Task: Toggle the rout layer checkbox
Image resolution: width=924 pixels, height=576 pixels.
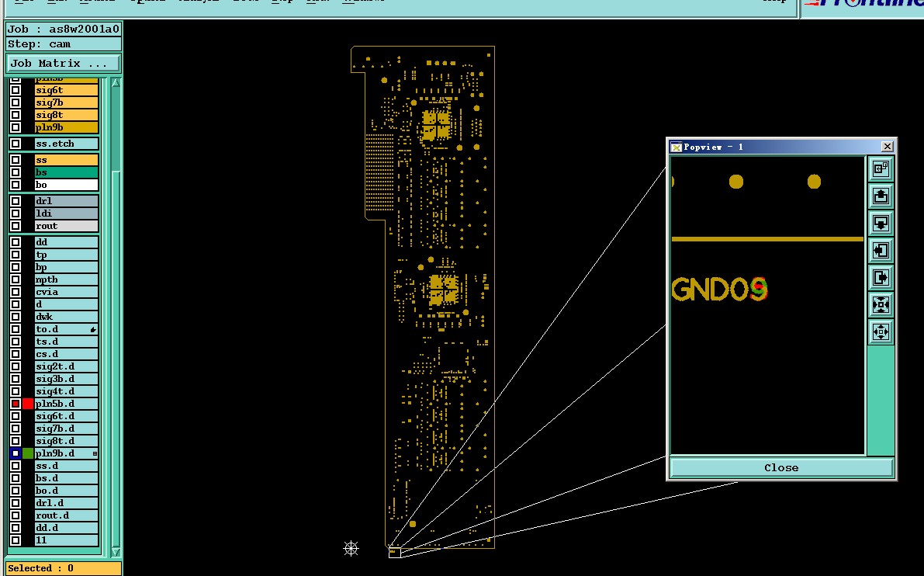Action: tap(16, 226)
